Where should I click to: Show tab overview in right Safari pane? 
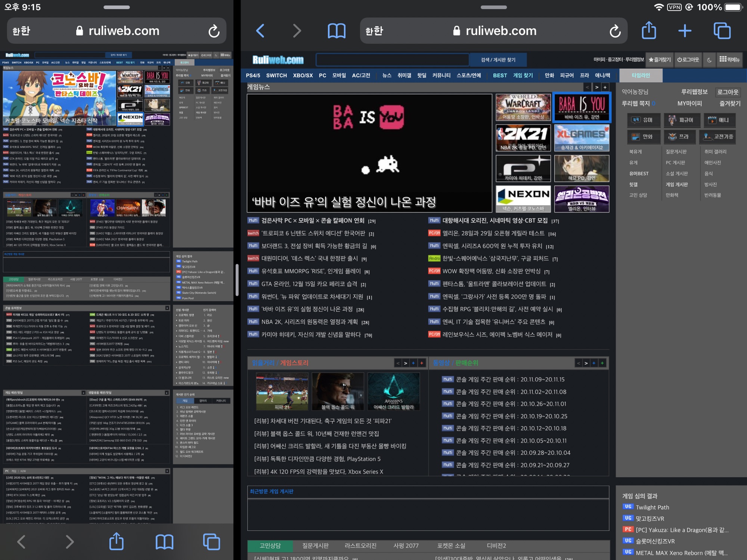tap(722, 31)
